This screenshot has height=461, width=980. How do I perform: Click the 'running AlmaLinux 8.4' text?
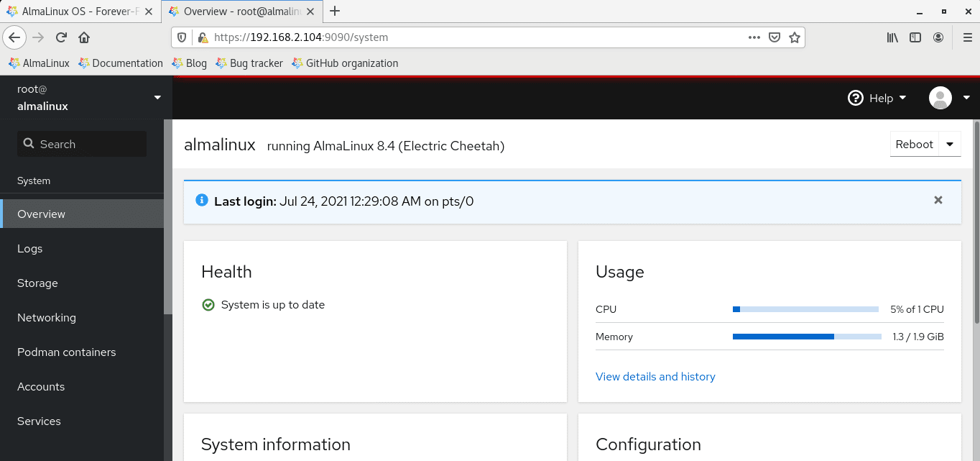(386, 146)
